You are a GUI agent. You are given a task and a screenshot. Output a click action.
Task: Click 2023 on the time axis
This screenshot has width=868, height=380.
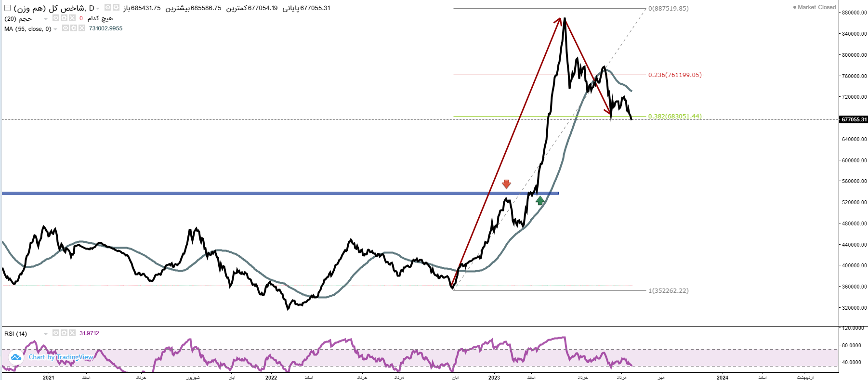(x=494, y=377)
